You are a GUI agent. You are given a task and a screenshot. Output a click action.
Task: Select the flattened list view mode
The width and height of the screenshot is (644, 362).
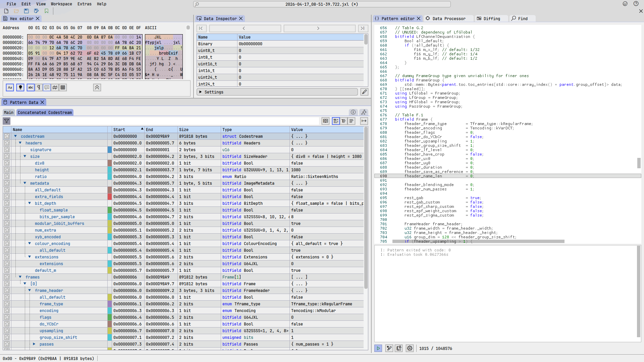click(x=351, y=121)
